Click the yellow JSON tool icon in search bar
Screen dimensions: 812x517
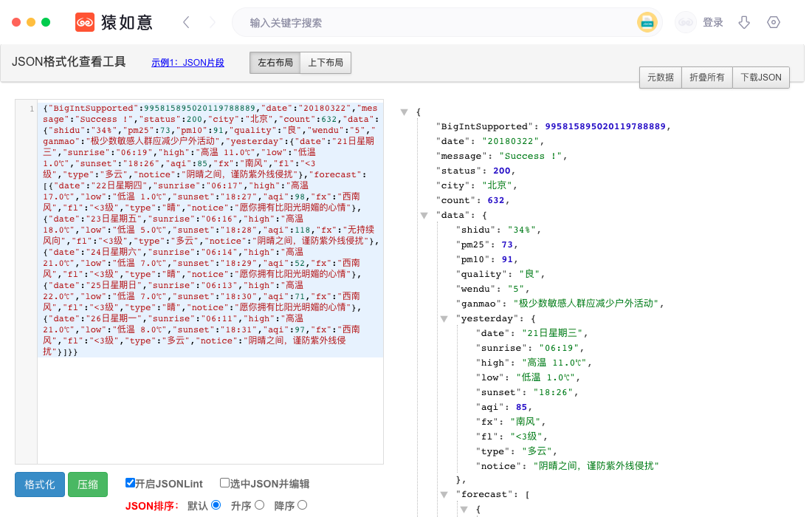point(647,23)
